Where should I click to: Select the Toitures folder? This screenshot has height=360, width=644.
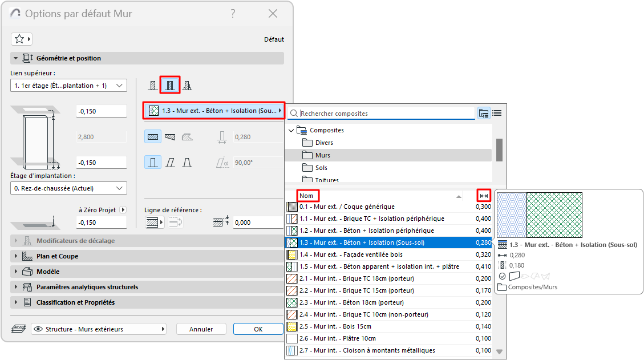click(x=321, y=180)
